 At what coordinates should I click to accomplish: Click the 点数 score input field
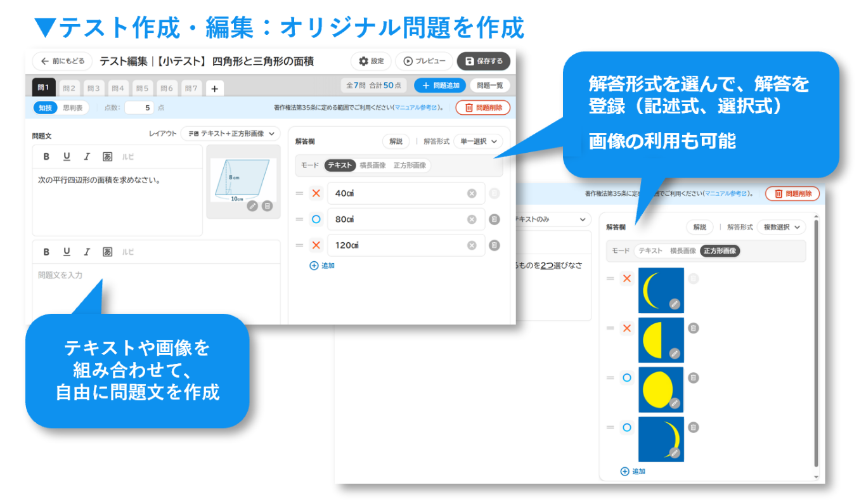pos(139,108)
